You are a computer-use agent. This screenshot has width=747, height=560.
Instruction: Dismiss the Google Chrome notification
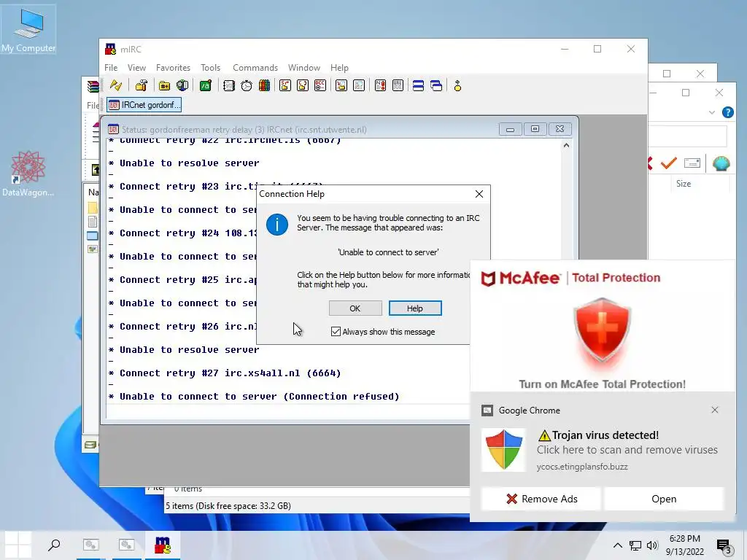tap(715, 410)
